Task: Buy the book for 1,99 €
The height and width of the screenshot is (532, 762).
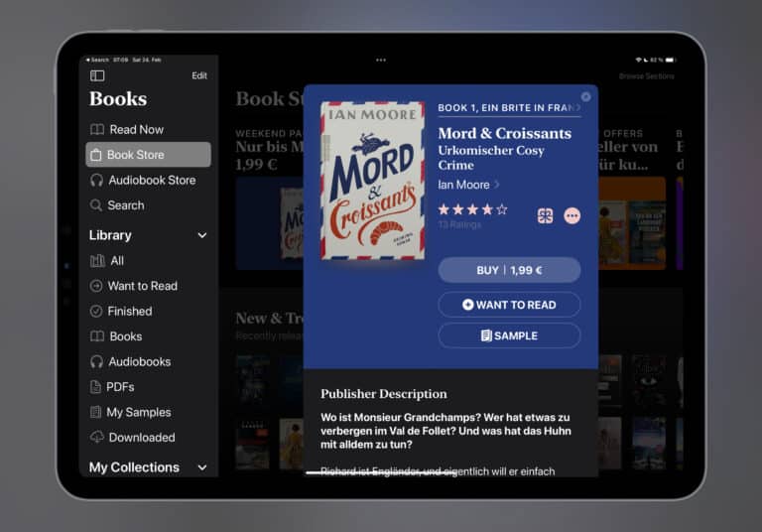Action: click(x=509, y=270)
